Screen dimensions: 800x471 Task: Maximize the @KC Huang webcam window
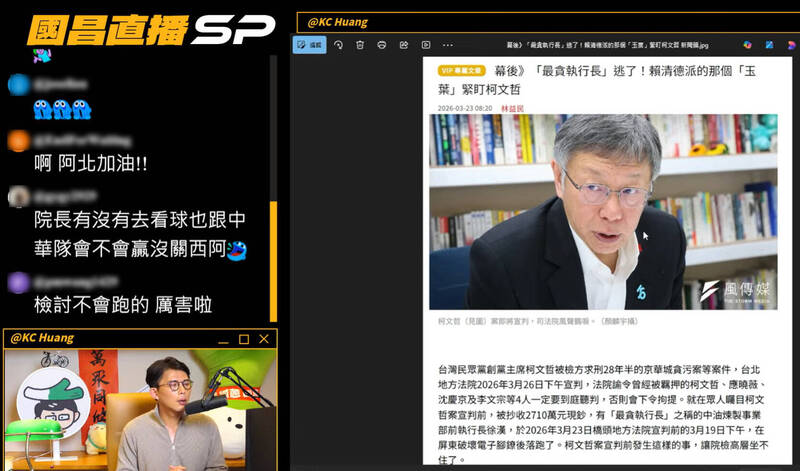[243, 339]
